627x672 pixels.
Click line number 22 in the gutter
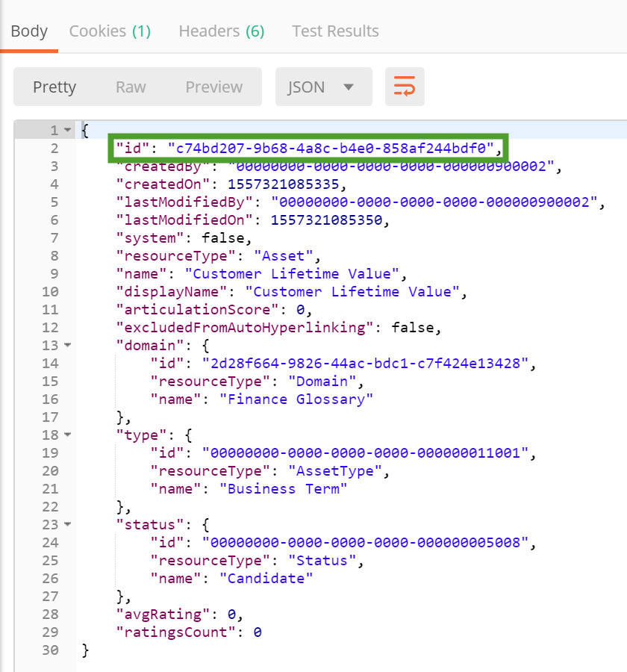click(50, 508)
